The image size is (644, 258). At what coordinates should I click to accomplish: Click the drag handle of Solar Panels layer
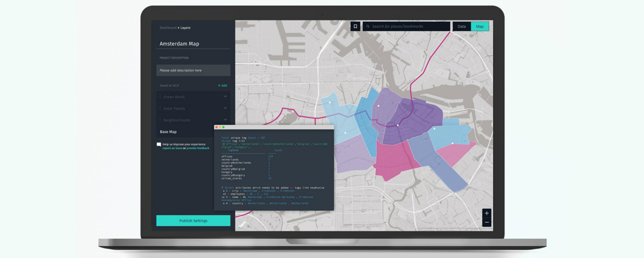[x=160, y=109]
